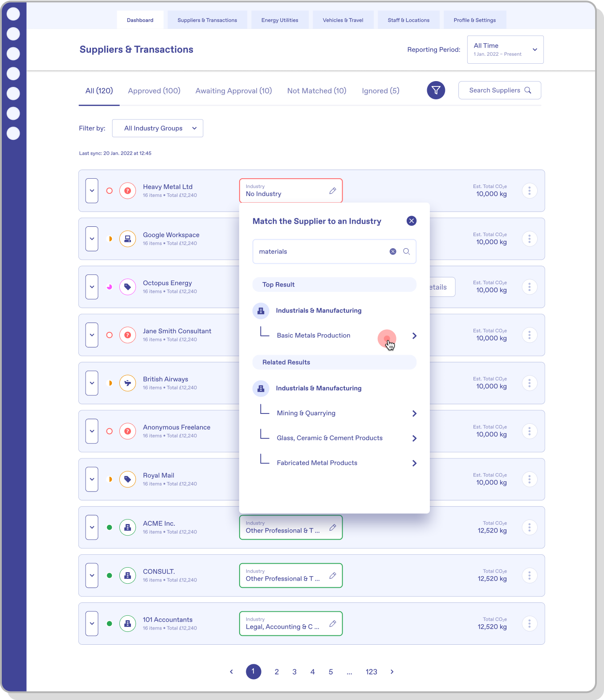Open the three-dot menu for Google Workspace
Screen dimensions: 604x700
(529, 239)
